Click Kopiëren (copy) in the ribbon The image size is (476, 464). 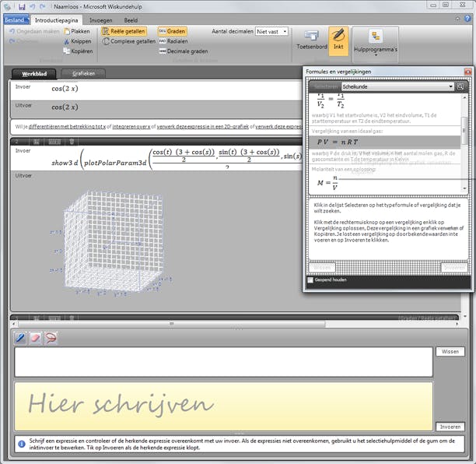tap(78, 51)
